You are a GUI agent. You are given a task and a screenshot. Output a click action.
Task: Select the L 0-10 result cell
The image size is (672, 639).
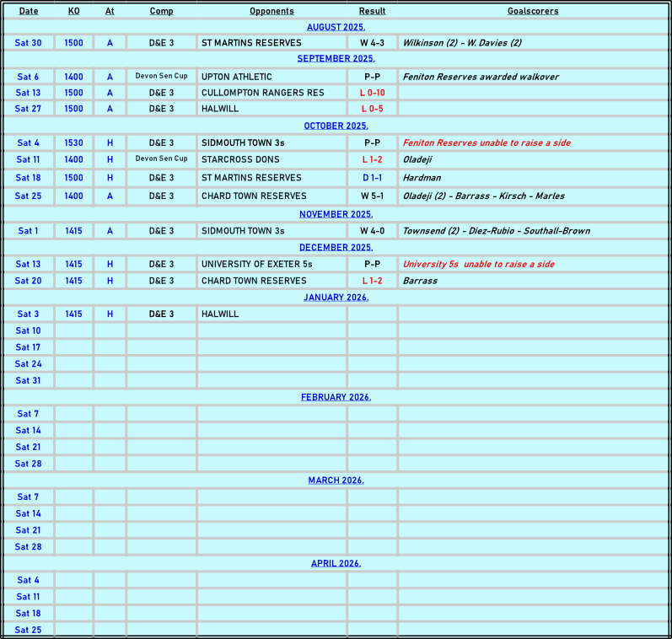point(372,93)
